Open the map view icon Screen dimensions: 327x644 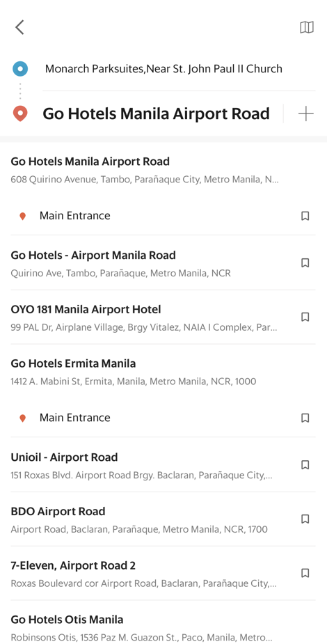coord(307,28)
